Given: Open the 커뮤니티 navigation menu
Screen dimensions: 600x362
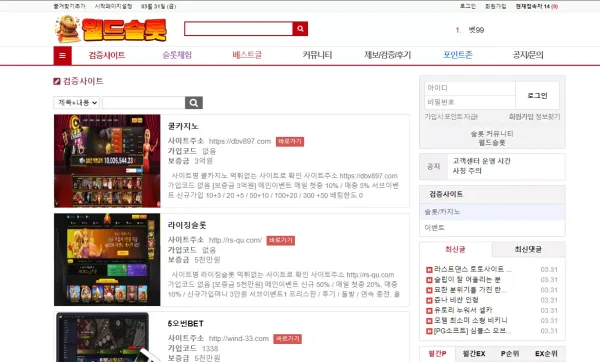Looking at the screenshot, I should pos(317,55).
